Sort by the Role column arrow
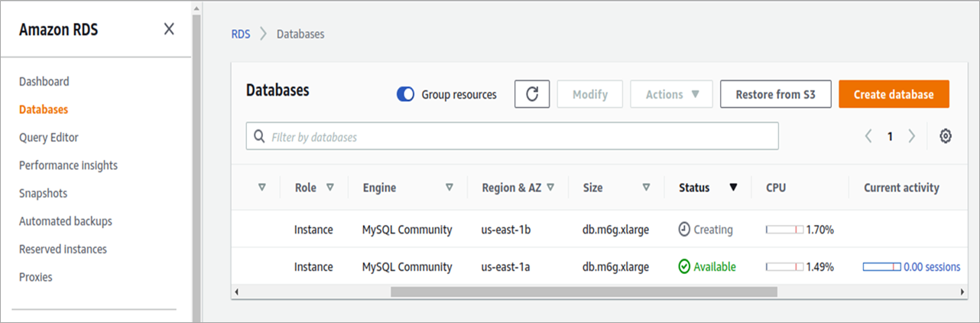Image resolution: width=980 pixels, height=323 pixels. [330, 187]
